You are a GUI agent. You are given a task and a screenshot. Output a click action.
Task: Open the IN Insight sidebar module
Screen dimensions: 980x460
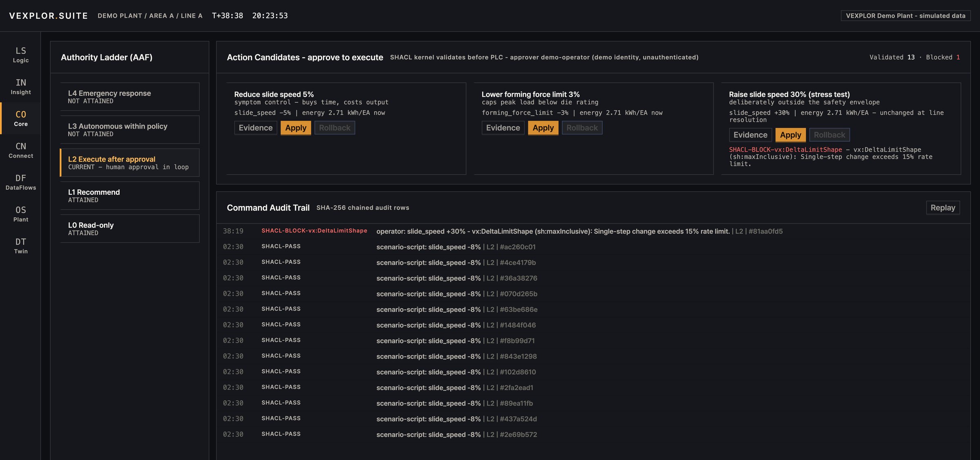(20, 87)
